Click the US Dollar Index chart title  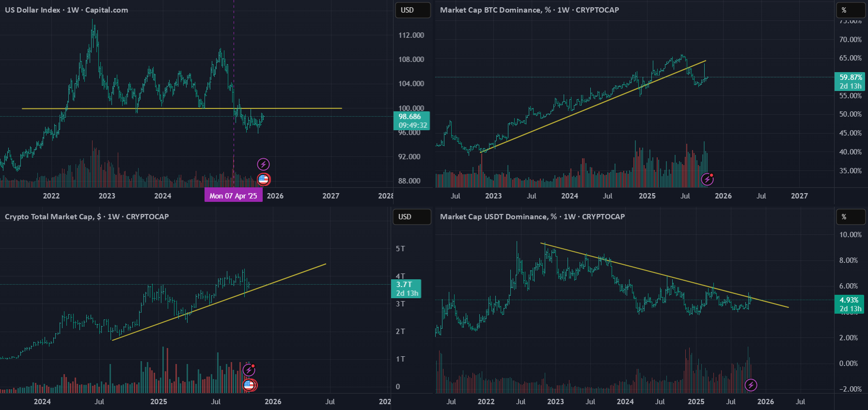66,10
